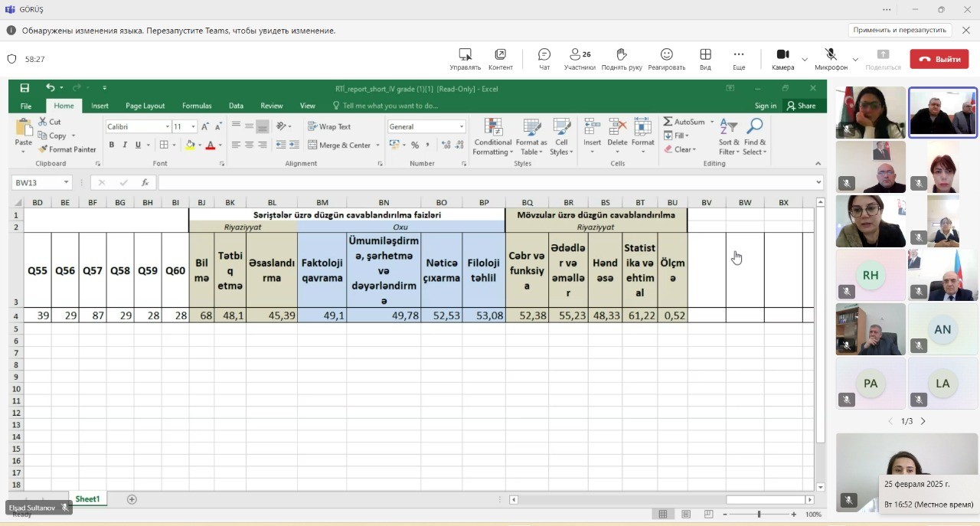Image resolution: width=980 pixels, height=526 pixels.
Task: Open the Teams chat panel (Чат)
Action: pyautogui.click(x=544, y=58)
